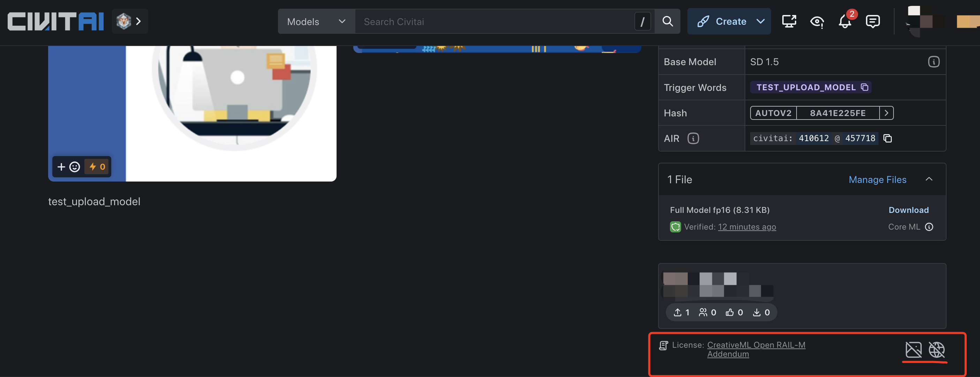The height and width of the screenshot is (377, 980).
Task: Click the green verified shield icon
Action: tap(675, 227)
